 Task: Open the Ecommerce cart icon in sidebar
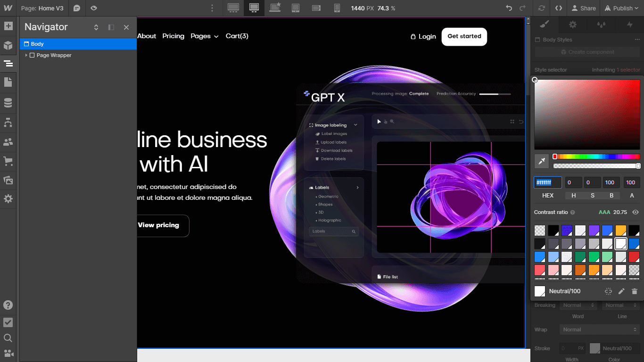[x=8, y=161]
